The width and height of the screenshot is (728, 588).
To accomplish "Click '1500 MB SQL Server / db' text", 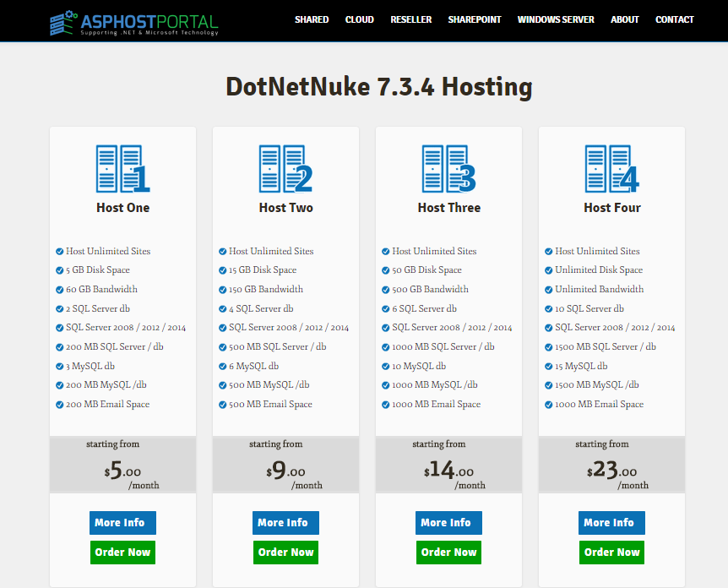I will [606, 347].
